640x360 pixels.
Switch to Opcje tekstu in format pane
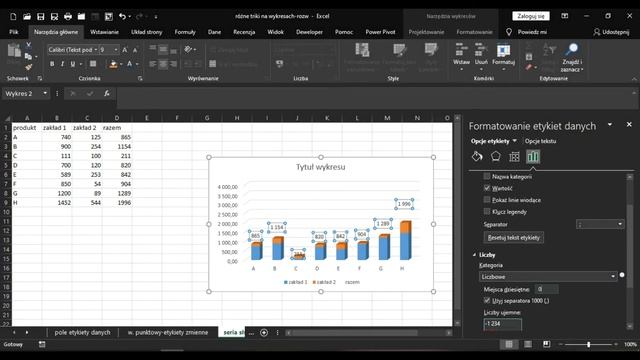540,141
